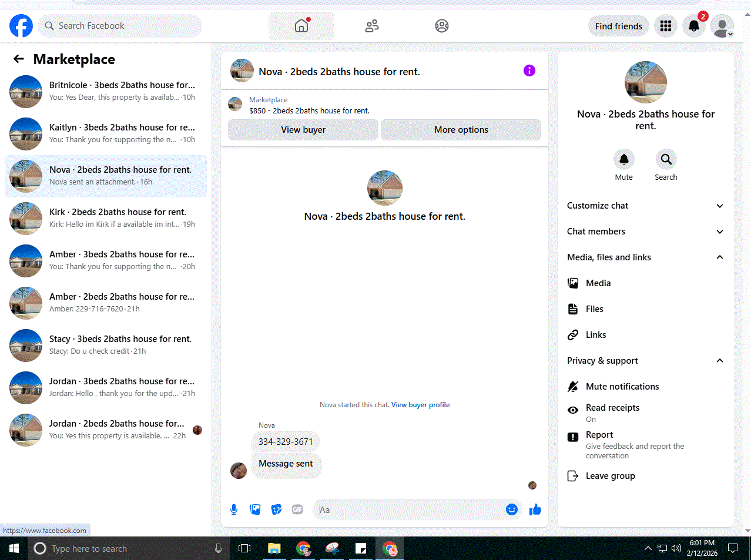
Task: Open Task View in the taskbar
Action: pyautogui.click(x=244, y=548)
